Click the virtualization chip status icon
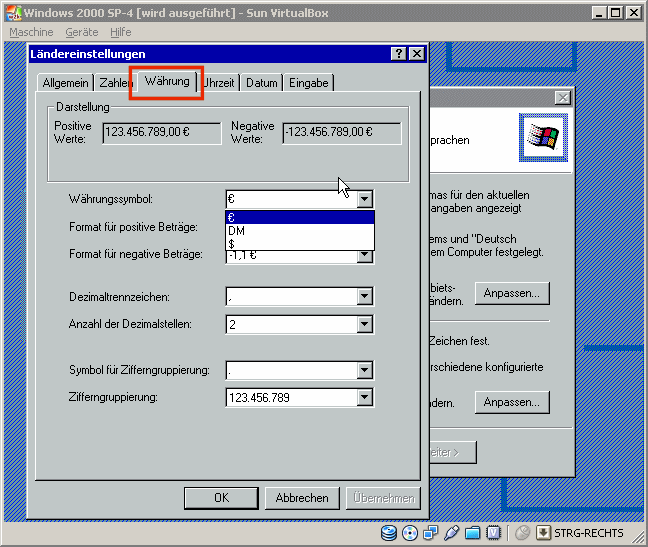This screenshot has height=547, width=648. [x=494, y=533]
